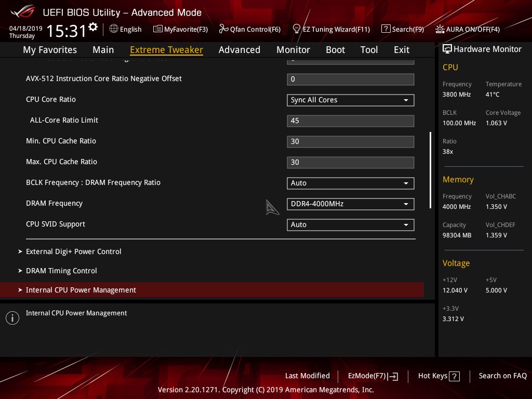This screenshot has width=532, height=399.
Task: Click the DRAM Frequency label
Action: tap(54, 203)
